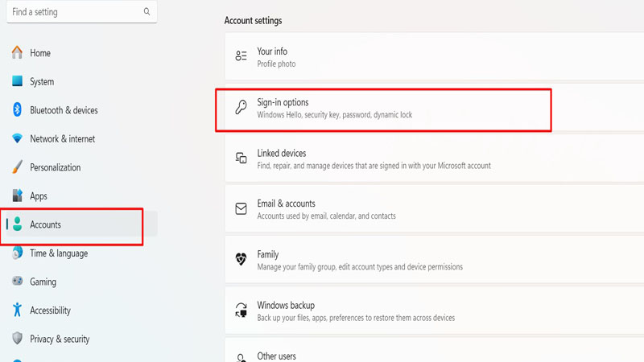Open Time & language settings
644x362 pixels.
(x=82, y=253)
